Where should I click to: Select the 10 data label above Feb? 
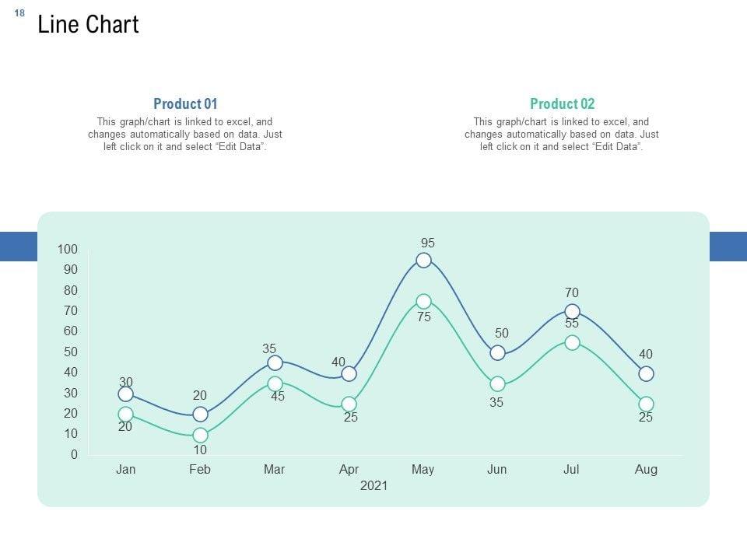pyautogui.click(x=200, y=450)
